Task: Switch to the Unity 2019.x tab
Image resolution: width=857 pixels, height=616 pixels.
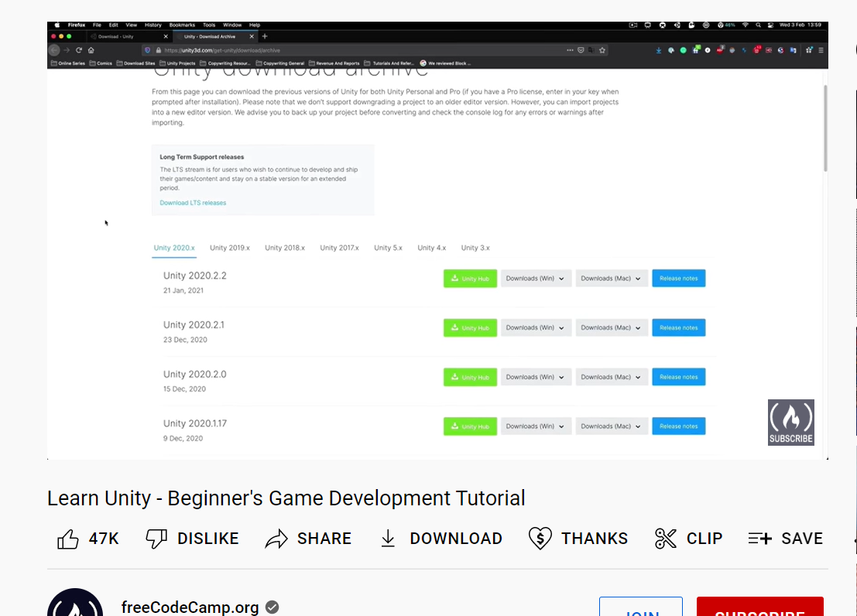Action: [x=230, y=248]
